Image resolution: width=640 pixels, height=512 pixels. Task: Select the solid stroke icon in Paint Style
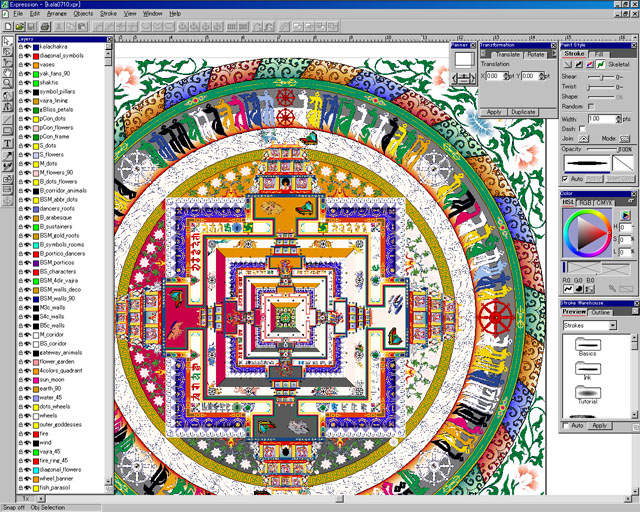pos(579,65)
